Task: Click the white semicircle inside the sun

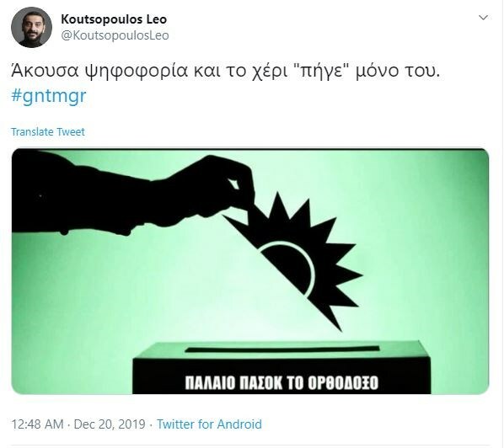Action: (x=294, y=264)
